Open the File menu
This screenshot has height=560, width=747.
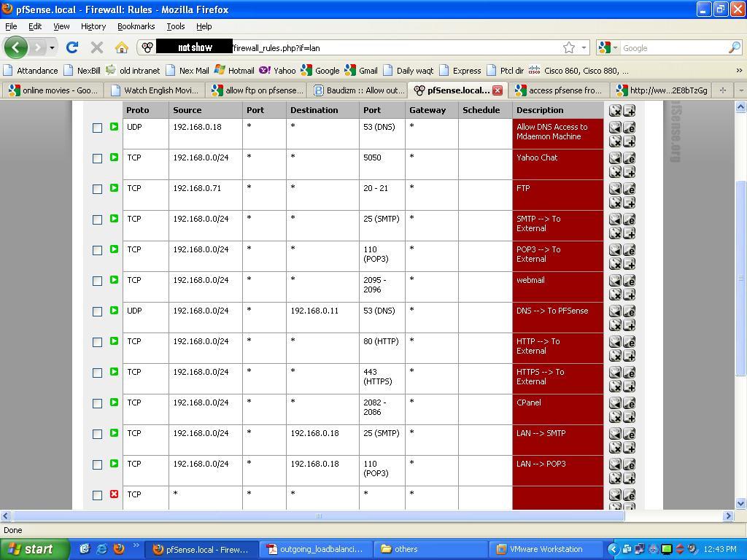11,26
